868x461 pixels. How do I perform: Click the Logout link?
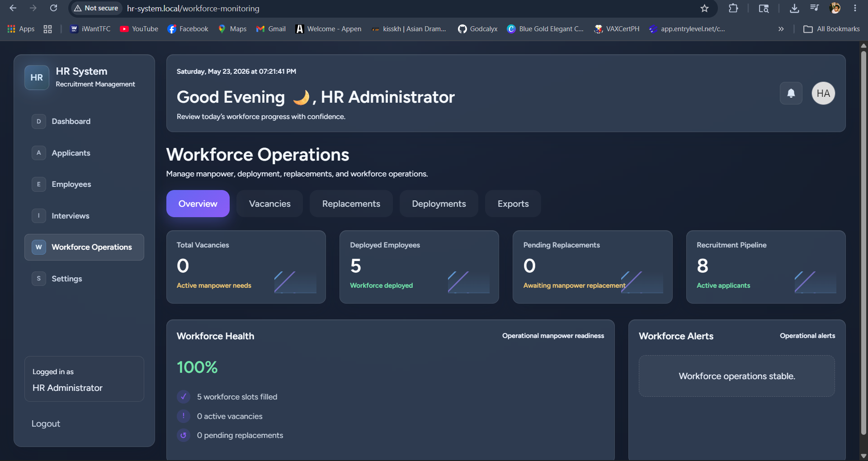coord(46,423)
